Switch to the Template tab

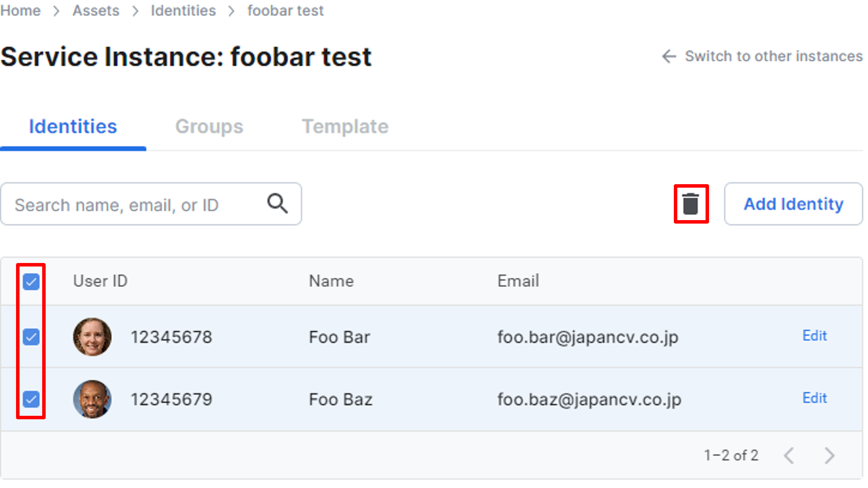coord(345,127)
